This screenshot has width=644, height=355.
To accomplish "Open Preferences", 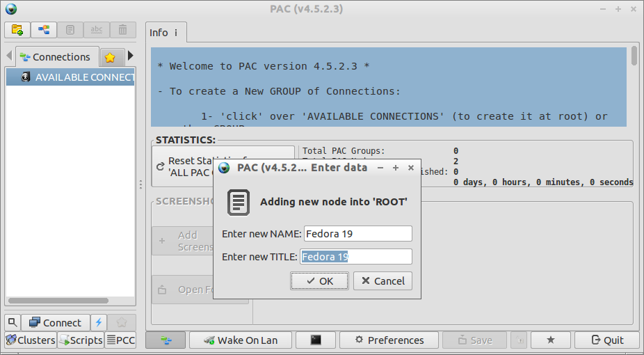I will click(x=389, y=340).
